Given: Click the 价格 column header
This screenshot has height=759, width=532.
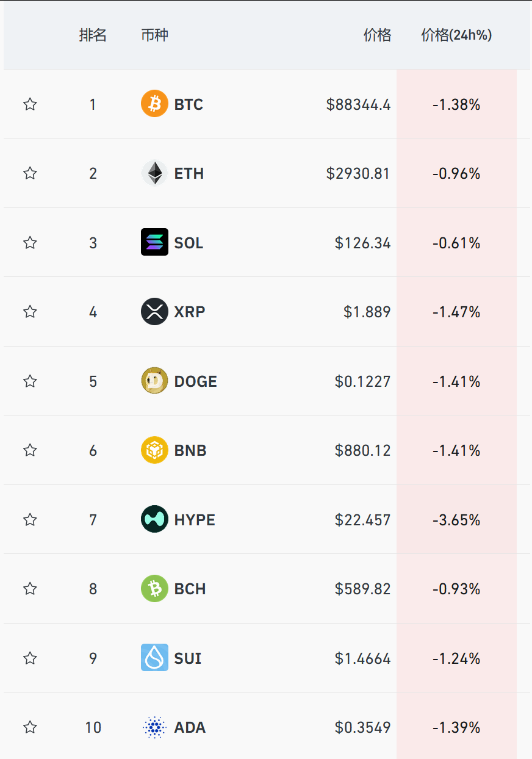Looking at the screenshot, I should [377, 35].
